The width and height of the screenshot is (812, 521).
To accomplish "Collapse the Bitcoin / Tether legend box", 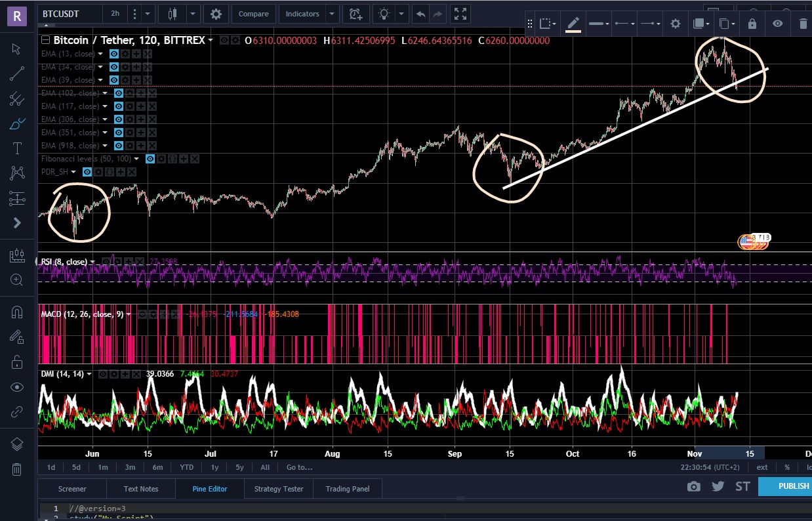I will [x=45, y=40].
